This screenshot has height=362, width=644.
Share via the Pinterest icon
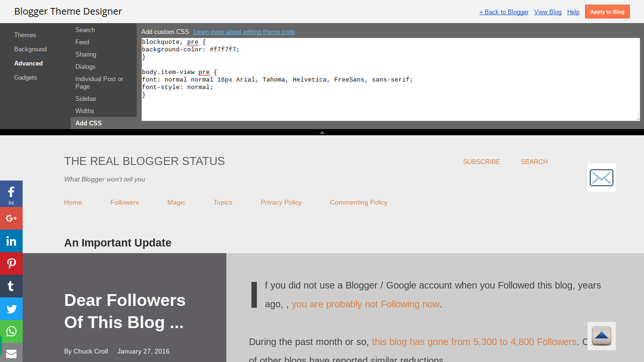point(11,263)
